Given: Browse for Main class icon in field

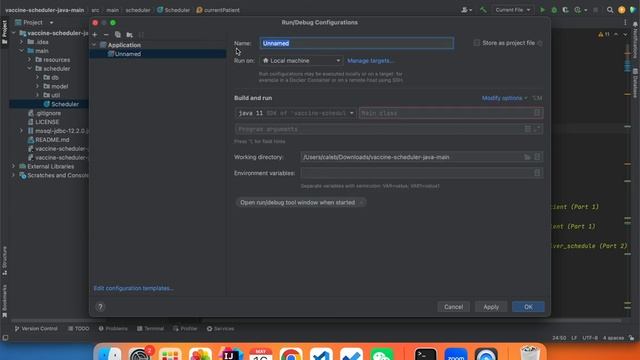Looking at the screenshot, I should [x=537, y=113].
